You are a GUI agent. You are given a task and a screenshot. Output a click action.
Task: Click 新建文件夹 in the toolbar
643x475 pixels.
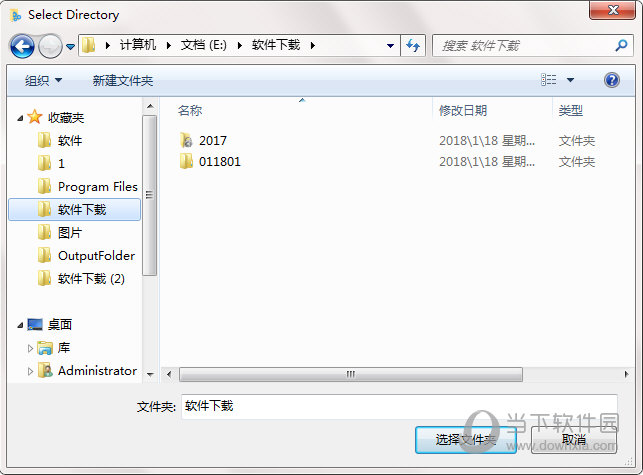[x=123, y=80]
